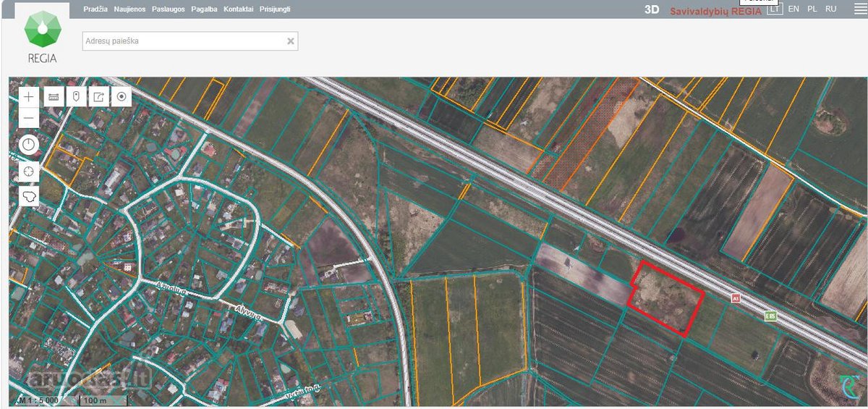Switch language to PL
Screen dimensions: 868x409
[x=812, y=9]
